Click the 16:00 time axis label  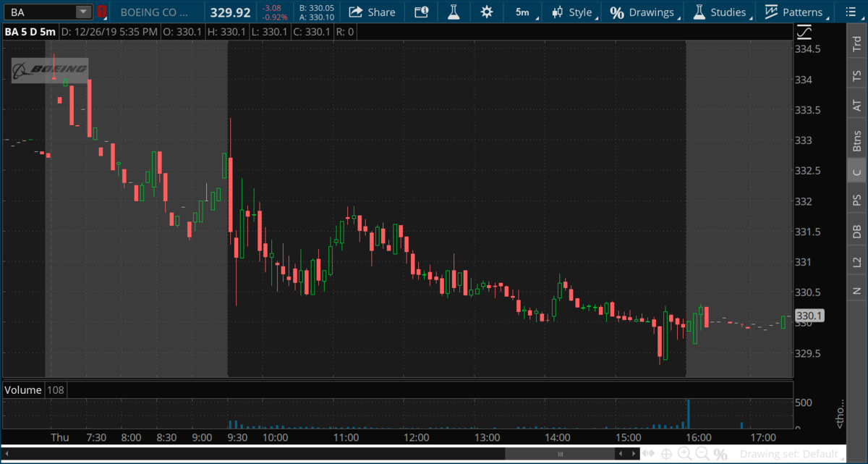point(699,438)
